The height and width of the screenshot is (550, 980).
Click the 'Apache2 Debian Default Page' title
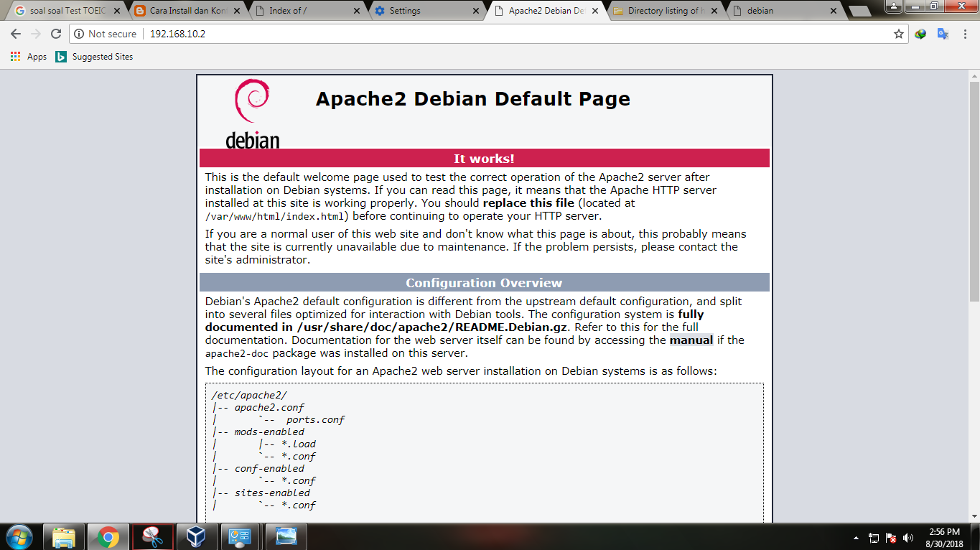[473, 99]
